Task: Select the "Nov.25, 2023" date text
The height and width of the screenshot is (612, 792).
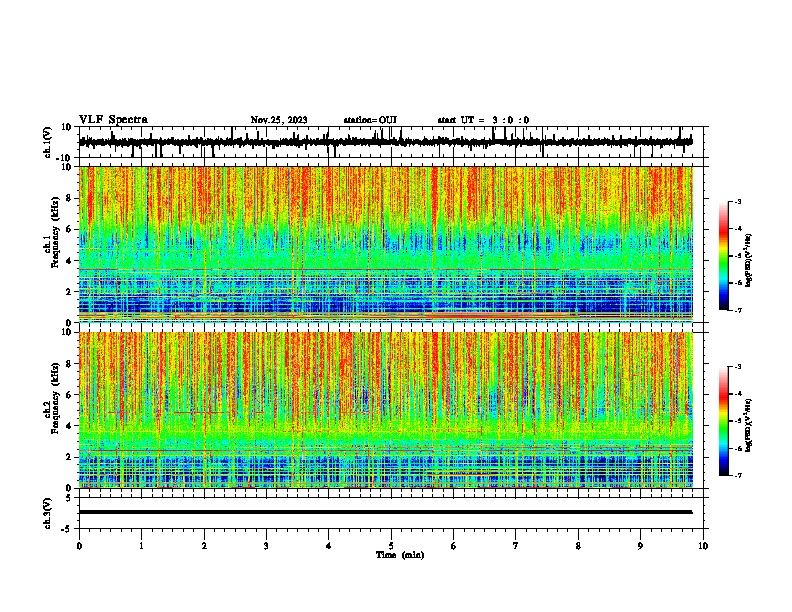Action: tap(279, 120)
